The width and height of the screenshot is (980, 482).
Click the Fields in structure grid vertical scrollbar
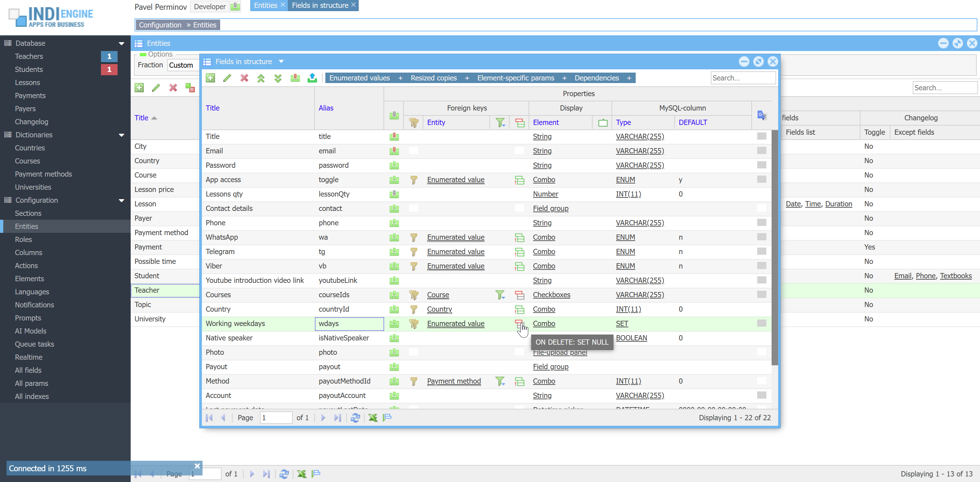click(774, 248)
